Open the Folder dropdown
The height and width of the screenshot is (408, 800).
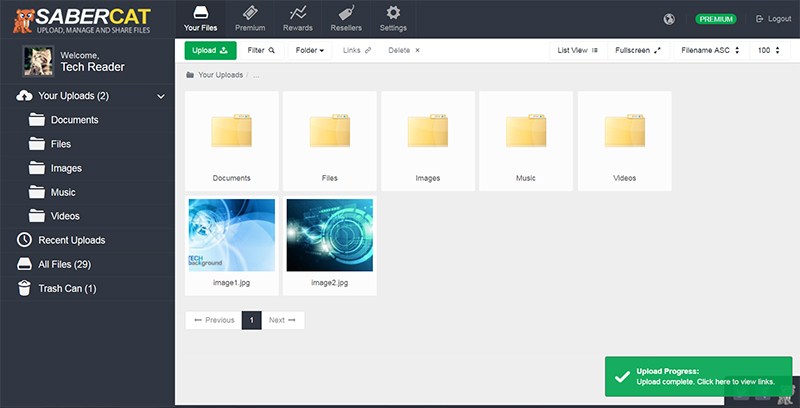[x=310, y=50]
